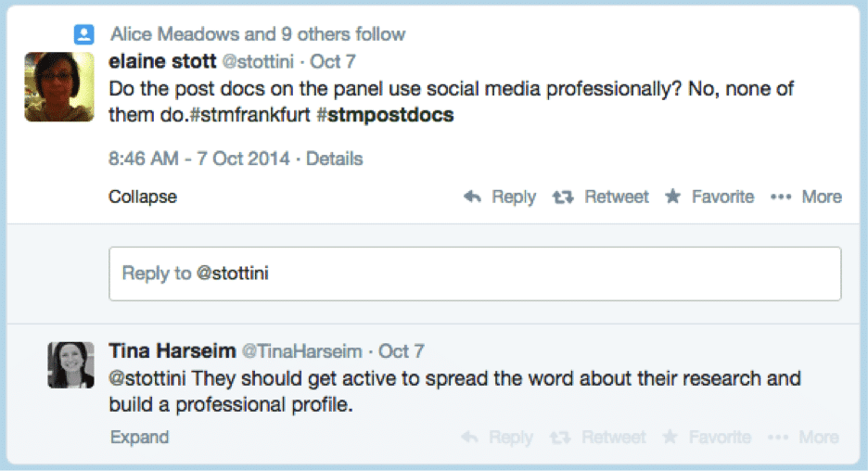
Task: Click the Reply arrow icon on Tina Harseim's tweet
Action: point(469,438)
